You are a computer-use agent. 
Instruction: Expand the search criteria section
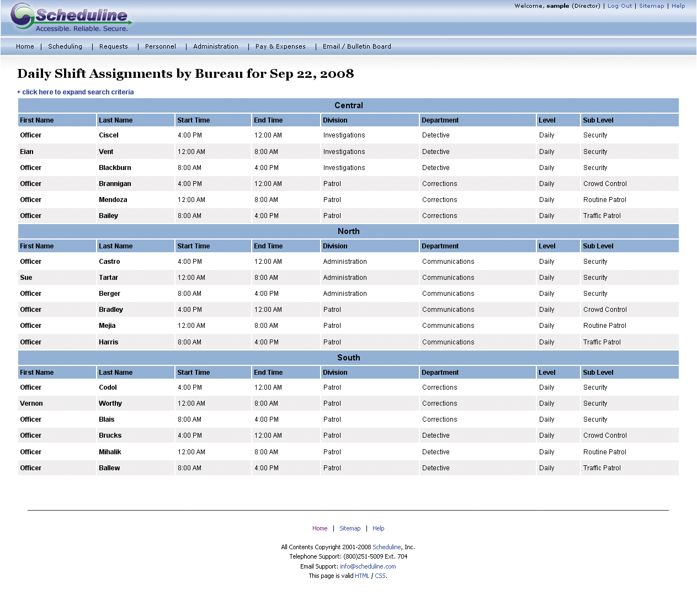[76, 92]
